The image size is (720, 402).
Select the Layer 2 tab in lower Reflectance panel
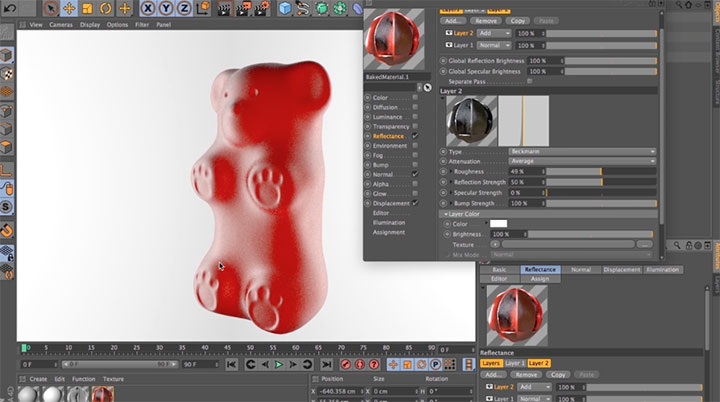pos(539,363)
